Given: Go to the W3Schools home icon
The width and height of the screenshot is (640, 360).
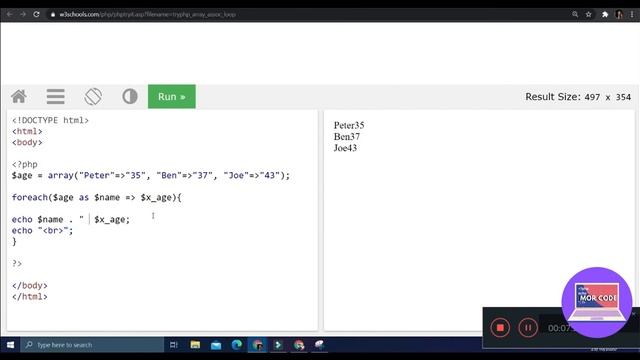Looking at the screenshot, I should (19, 97).
